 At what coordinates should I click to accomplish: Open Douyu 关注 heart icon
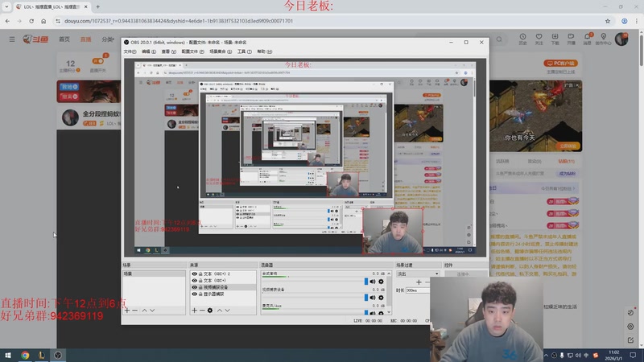click(539, 39)
